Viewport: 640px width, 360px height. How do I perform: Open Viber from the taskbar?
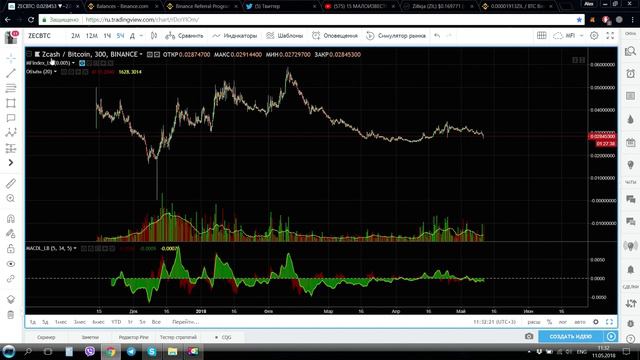pos(90,351)
